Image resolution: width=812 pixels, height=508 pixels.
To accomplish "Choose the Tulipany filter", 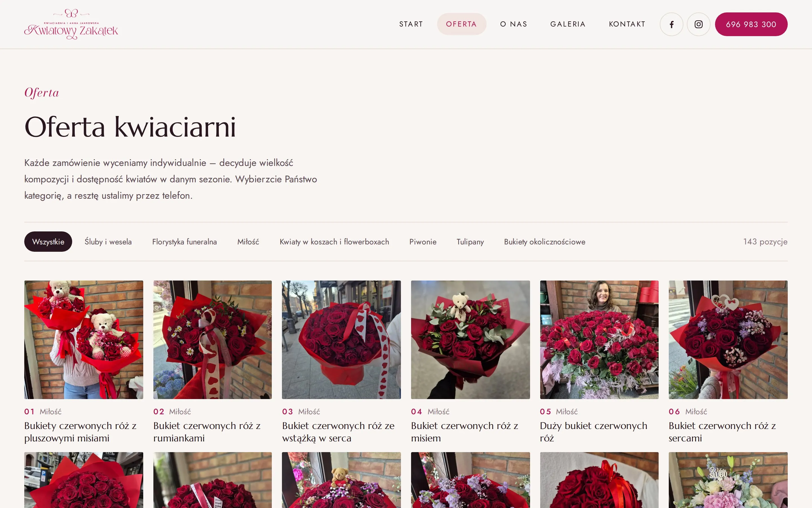I will pos(470,242).
